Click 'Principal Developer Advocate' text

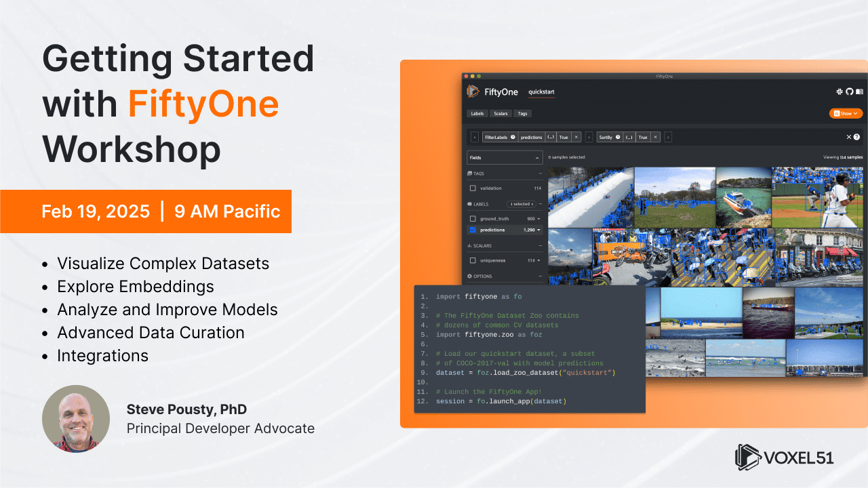tap(220, 428)
